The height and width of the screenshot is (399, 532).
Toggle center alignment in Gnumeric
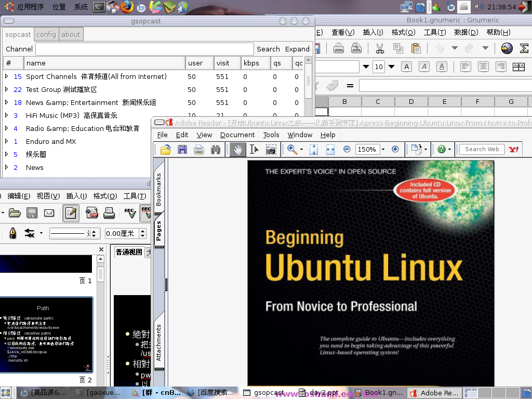tap(483, 66)
